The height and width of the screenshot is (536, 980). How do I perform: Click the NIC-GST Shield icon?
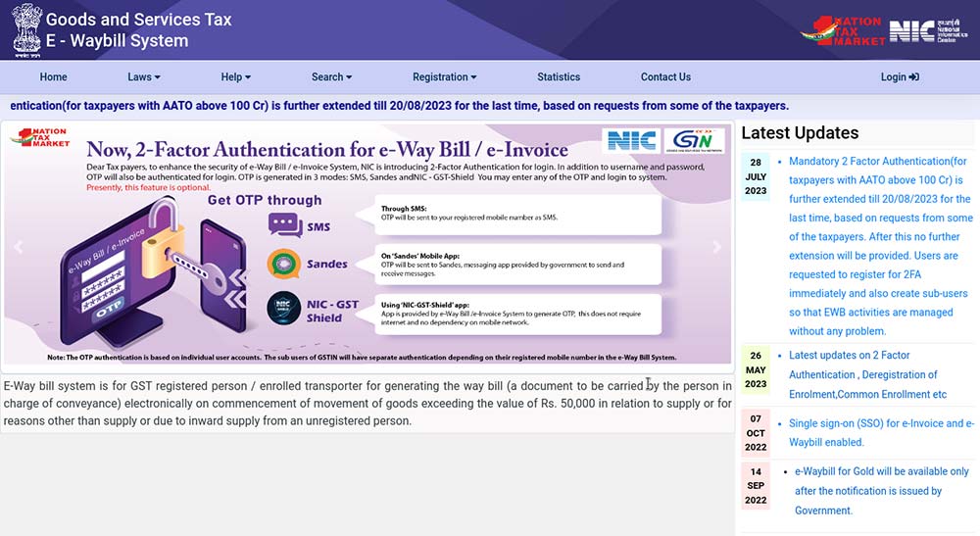pyautogui.click(x=284, y=309)
